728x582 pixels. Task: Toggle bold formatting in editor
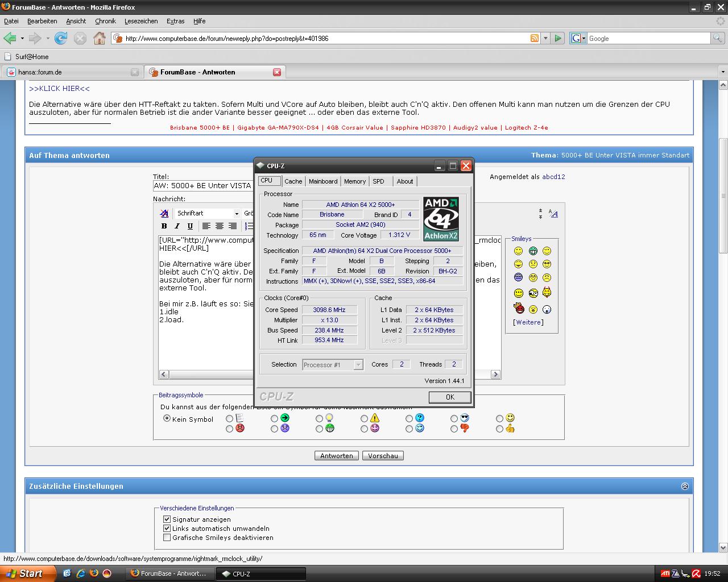coord(164,226)
